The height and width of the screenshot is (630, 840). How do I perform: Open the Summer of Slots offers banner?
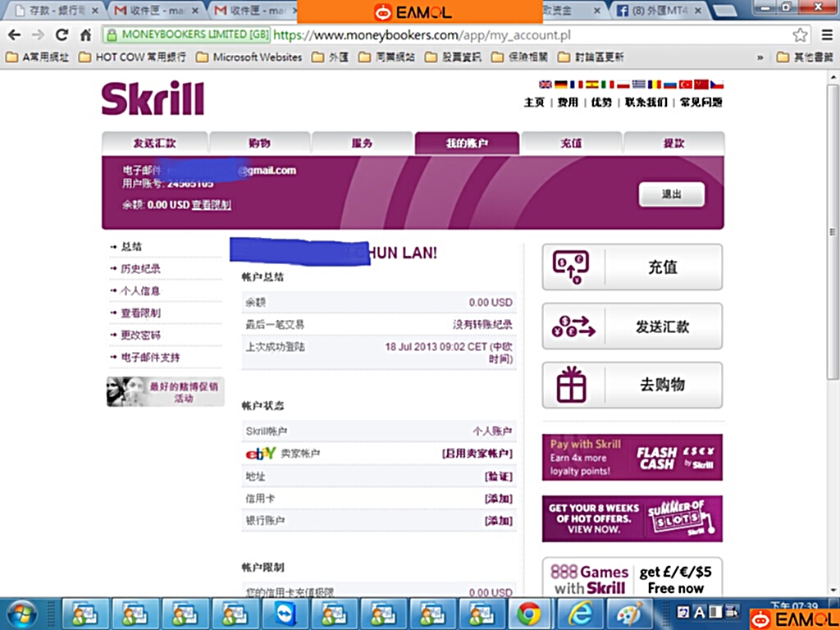click(x=632, y=518)
